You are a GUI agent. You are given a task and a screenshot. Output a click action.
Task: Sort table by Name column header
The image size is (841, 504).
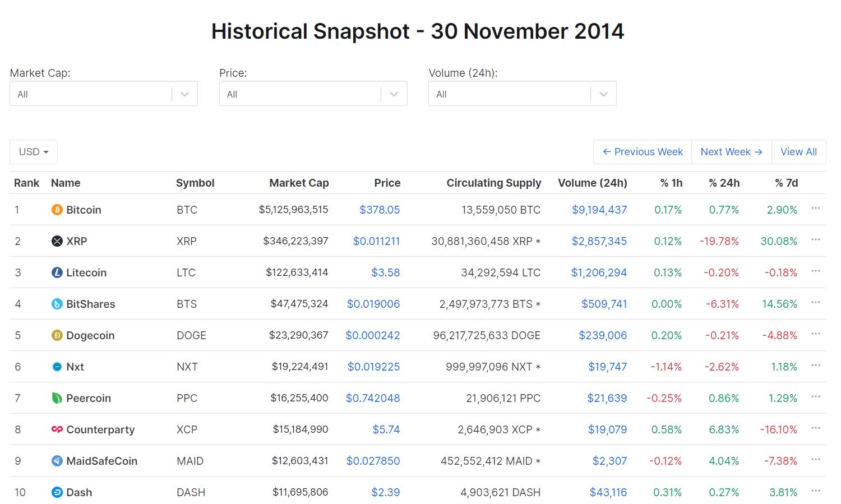coord(66,183)
